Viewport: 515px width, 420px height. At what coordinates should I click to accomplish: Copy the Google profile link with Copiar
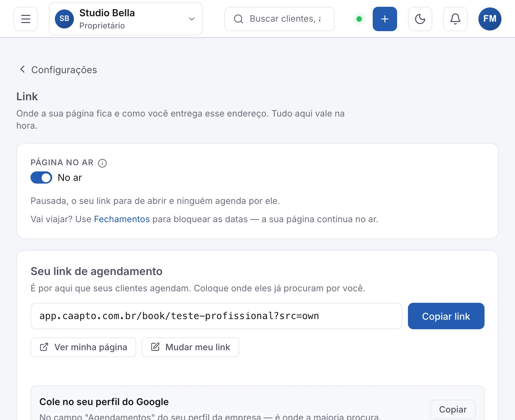[453, 409]
